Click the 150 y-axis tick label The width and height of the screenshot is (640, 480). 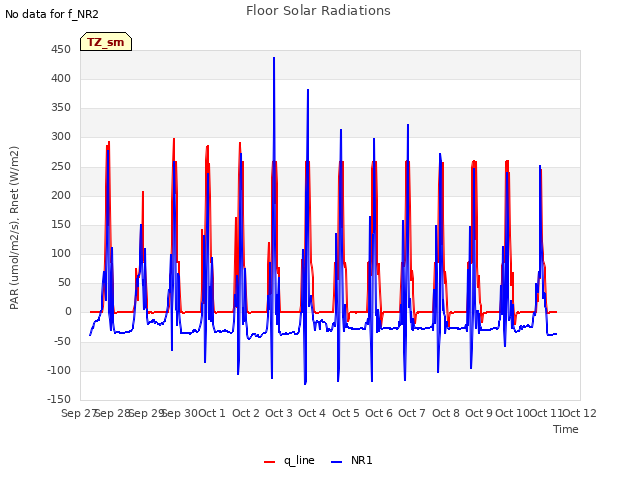point(61,224)
